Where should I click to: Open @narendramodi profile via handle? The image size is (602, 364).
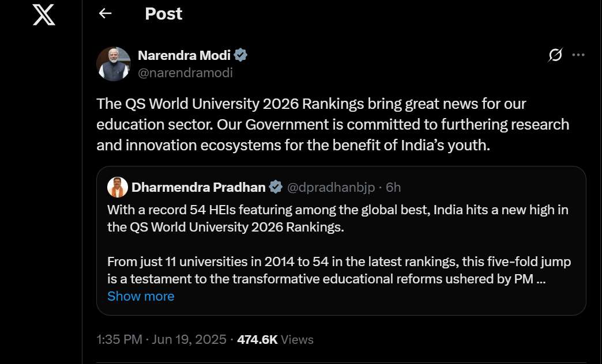click(185, 73)
